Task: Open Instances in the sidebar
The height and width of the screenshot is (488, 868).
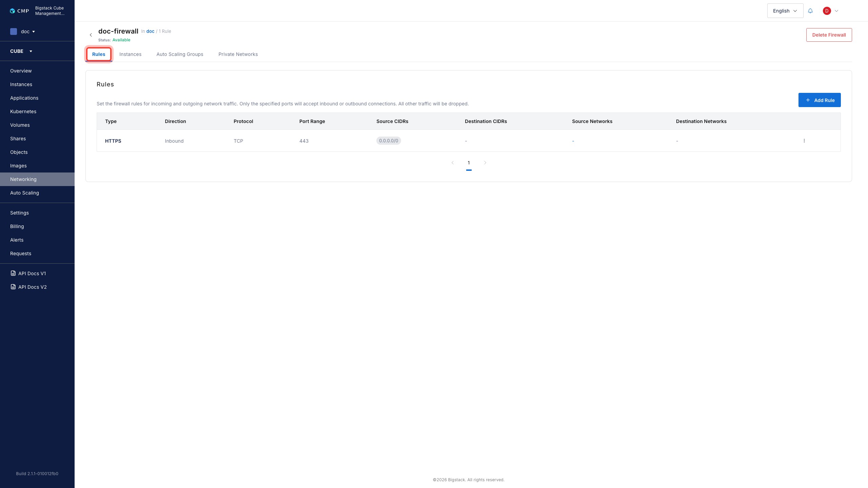Action: click(x=37, y=84)
